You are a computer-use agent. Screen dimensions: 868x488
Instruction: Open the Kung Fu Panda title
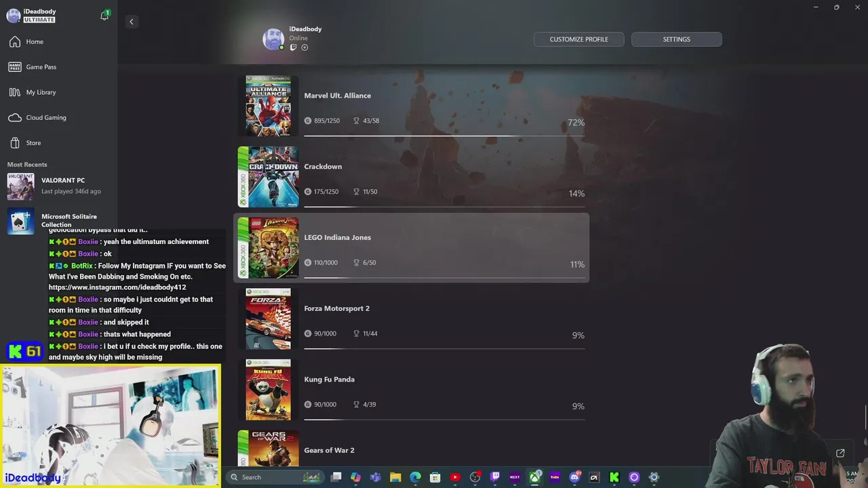click(329, 380)
